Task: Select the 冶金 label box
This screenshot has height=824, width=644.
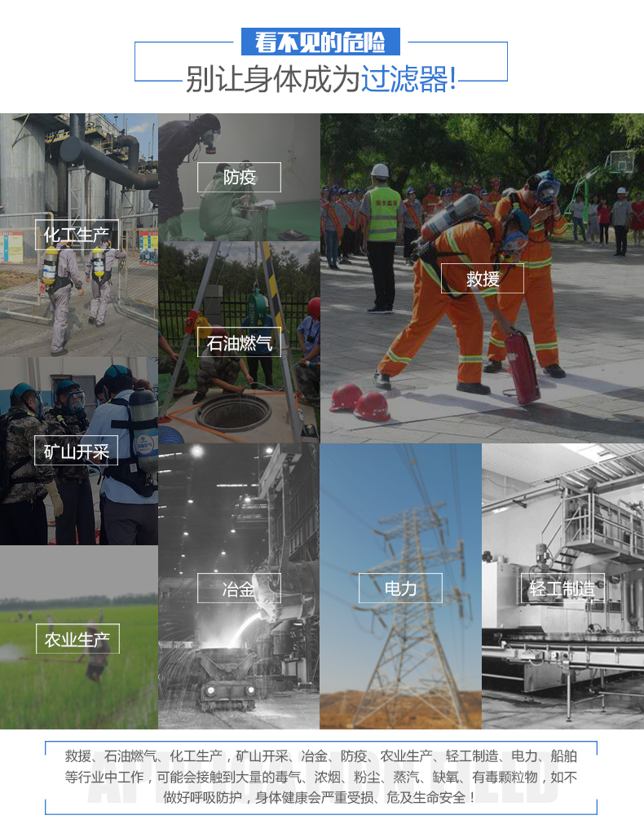Action: [239, 588]
